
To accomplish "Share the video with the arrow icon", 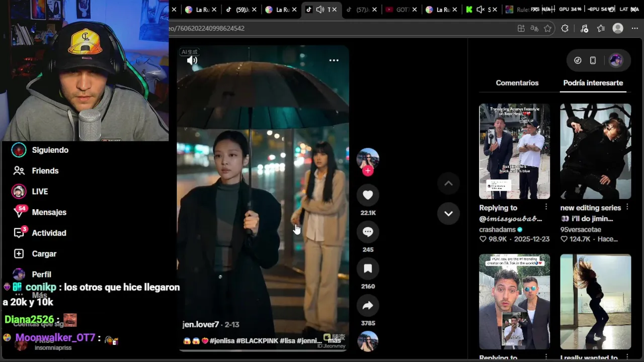I will (368, 305).
